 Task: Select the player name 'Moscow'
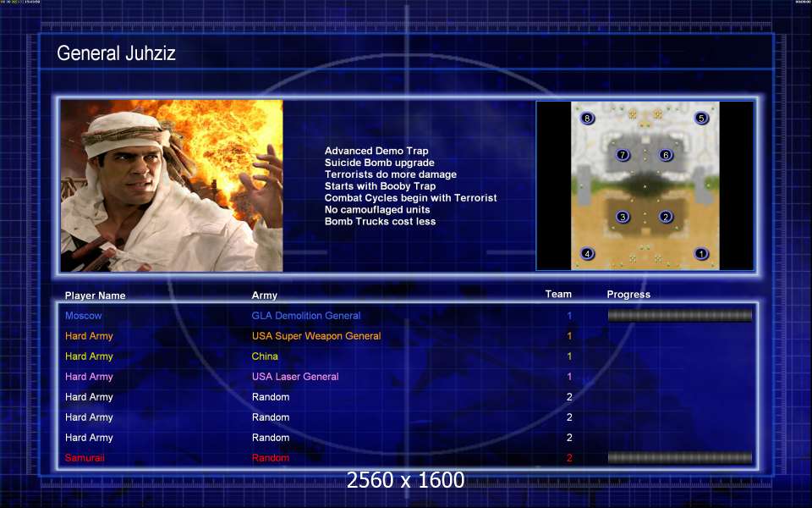(84, 316)
